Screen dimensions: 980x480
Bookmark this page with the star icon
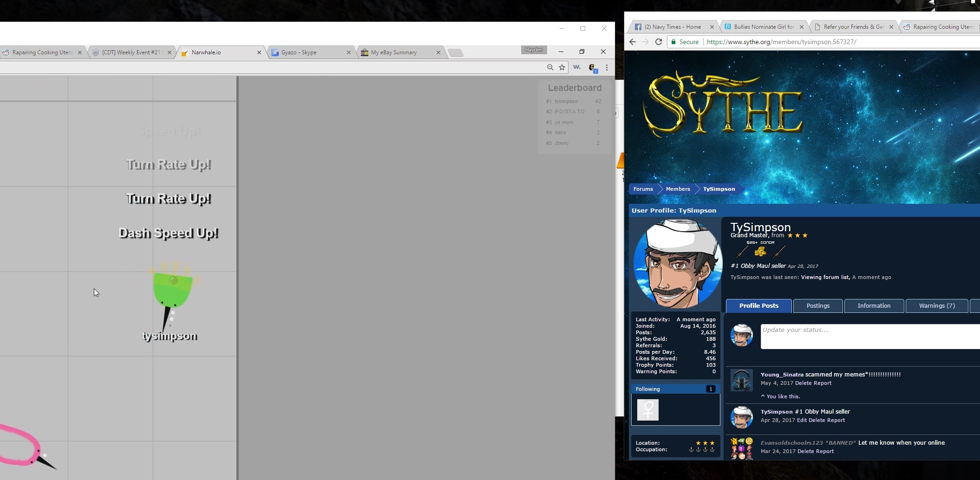tap(562, 67)
